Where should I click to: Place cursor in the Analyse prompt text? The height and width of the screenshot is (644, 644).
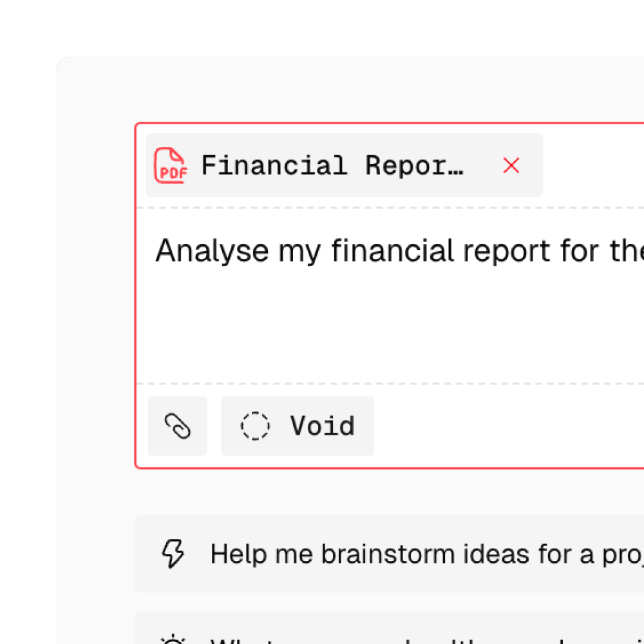point(386,251)
